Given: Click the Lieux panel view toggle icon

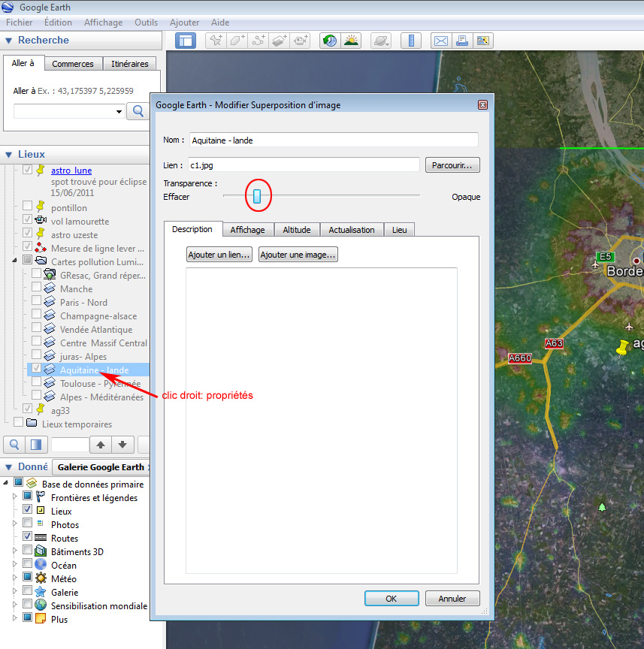Looking at the screenshot, I should coord(36,445).
